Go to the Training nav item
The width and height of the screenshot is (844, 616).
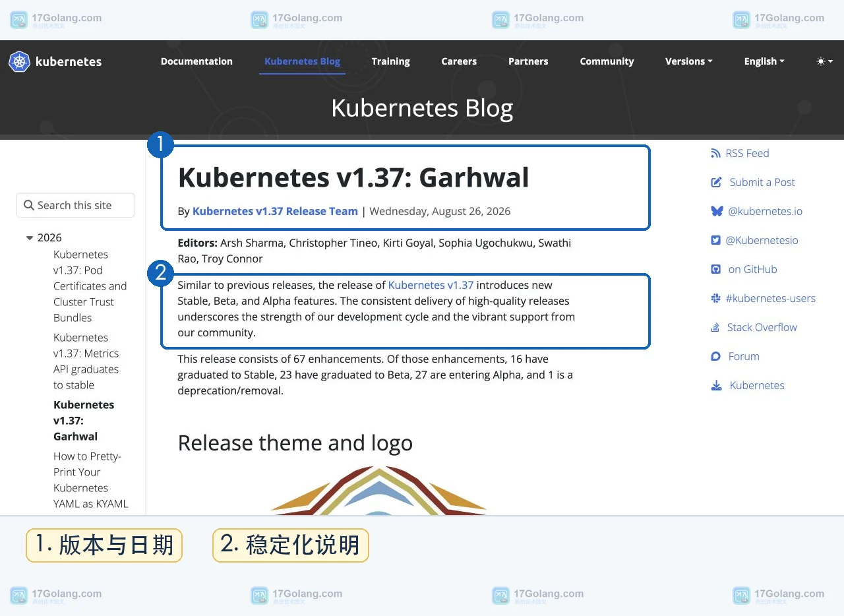[x=390, y=61]
